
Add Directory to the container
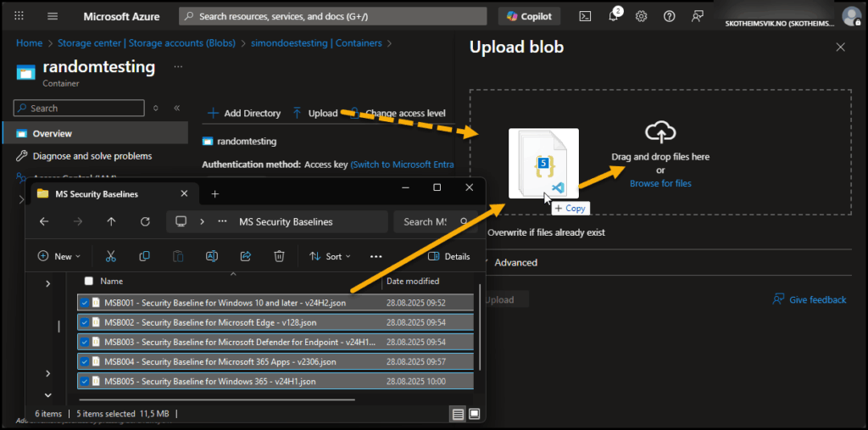(243, 113)
